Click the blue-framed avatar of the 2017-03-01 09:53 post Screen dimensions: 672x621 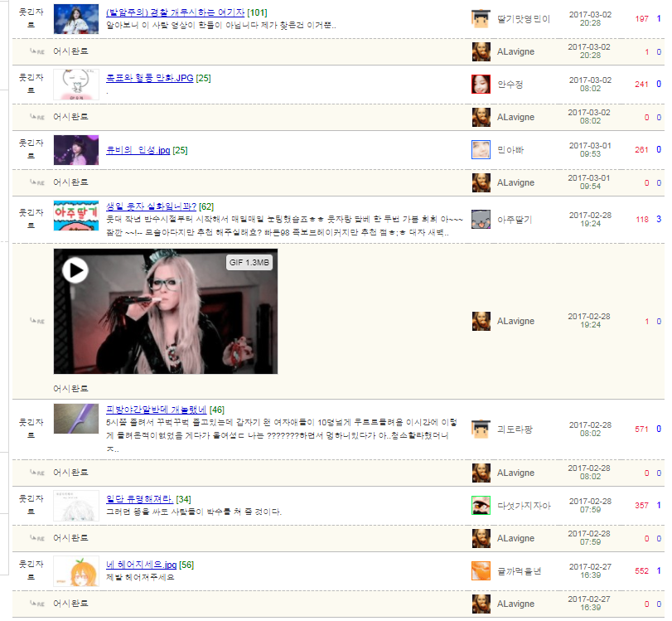[481, 150]
